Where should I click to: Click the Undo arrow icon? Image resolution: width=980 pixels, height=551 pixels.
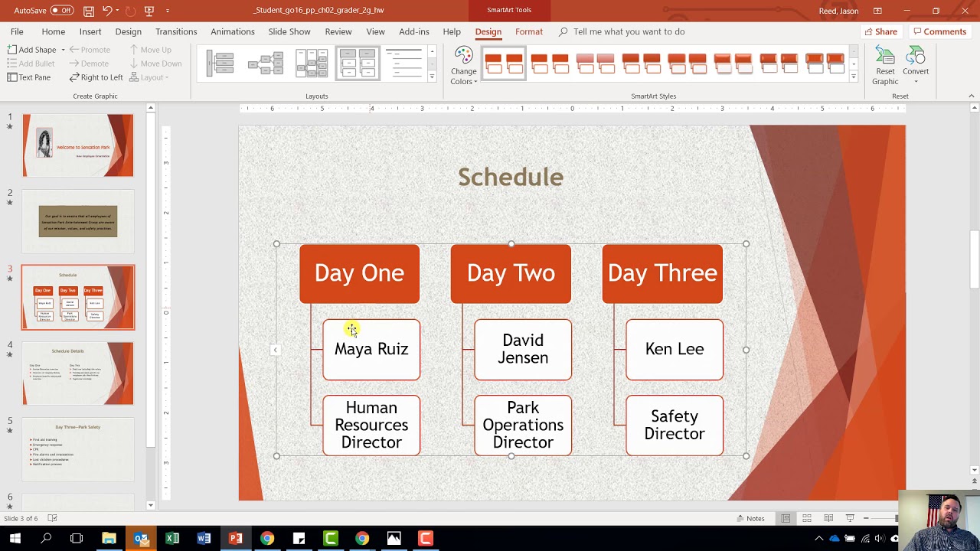point(107,11)
